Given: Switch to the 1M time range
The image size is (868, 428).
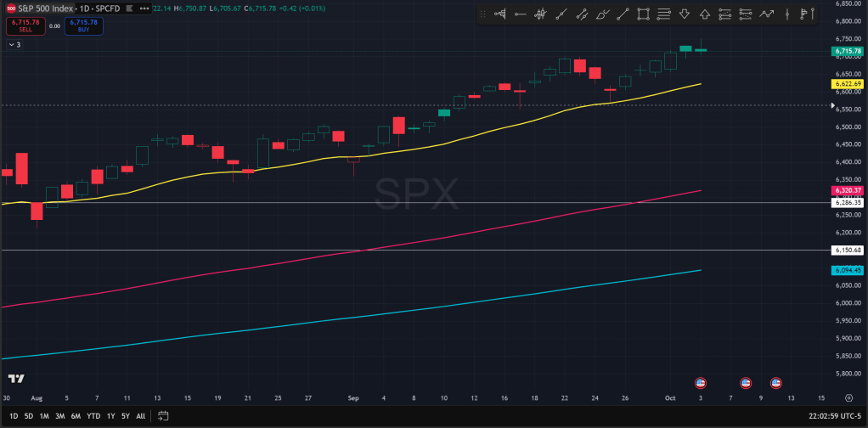Looking at the screenshot, I should point(45,416).
